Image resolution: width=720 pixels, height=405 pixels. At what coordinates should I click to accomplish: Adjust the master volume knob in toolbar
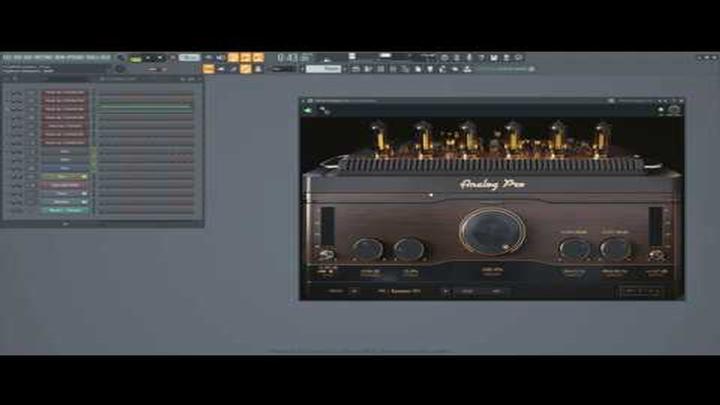pos(121,58)
